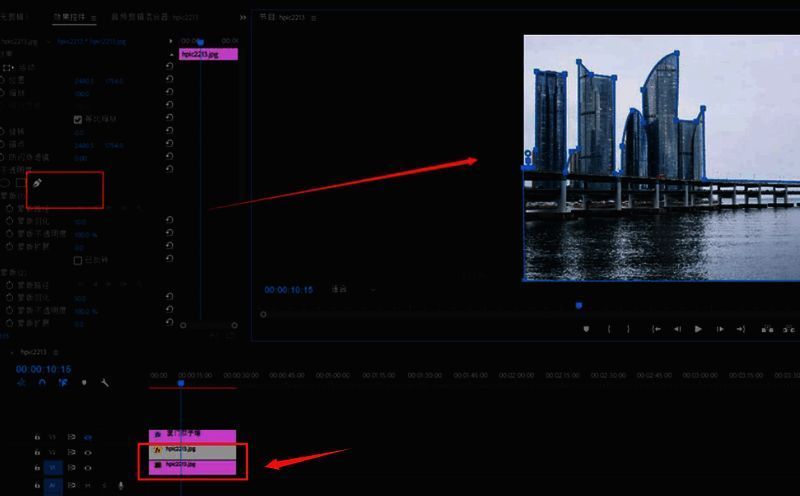Click the add marker icon in timeline toolbar
Image resolution: width=800 pixels, height=496 pixels.
[x=84, y=382]
